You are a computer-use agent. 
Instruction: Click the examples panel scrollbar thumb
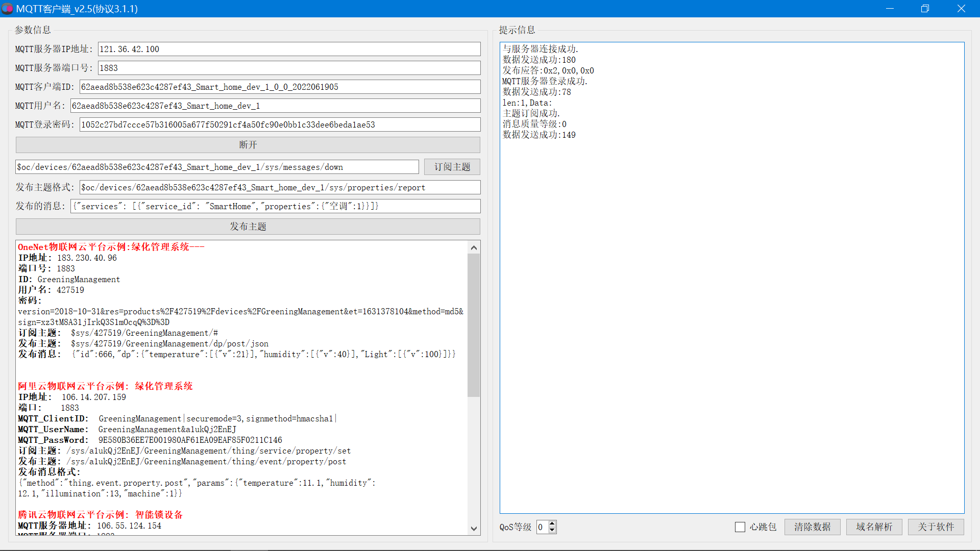point(474,324)
